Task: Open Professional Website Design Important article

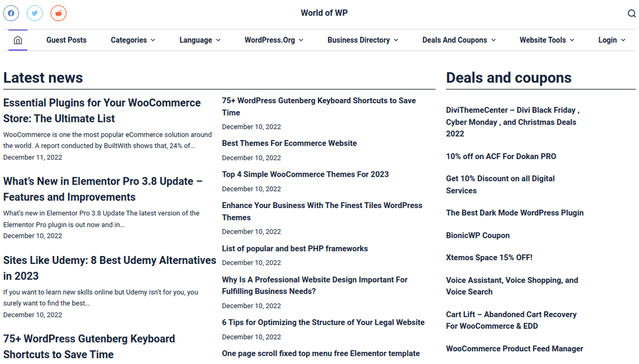Action: (315, 285)
